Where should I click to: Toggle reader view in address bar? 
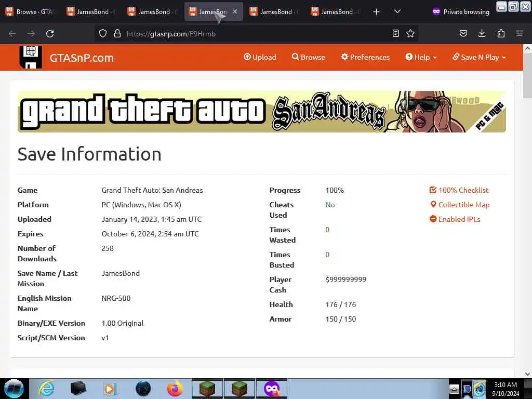point(395,33)
